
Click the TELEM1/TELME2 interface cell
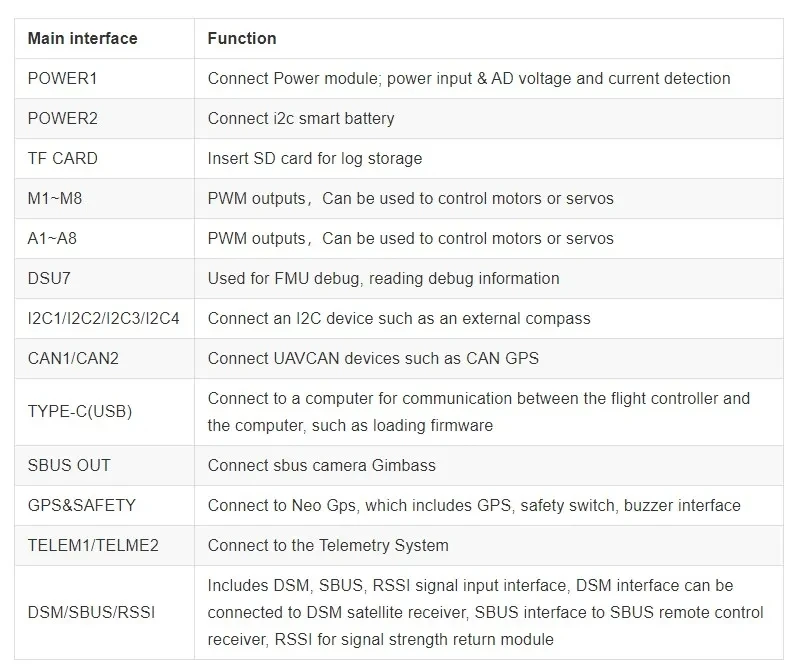point(93,545)
